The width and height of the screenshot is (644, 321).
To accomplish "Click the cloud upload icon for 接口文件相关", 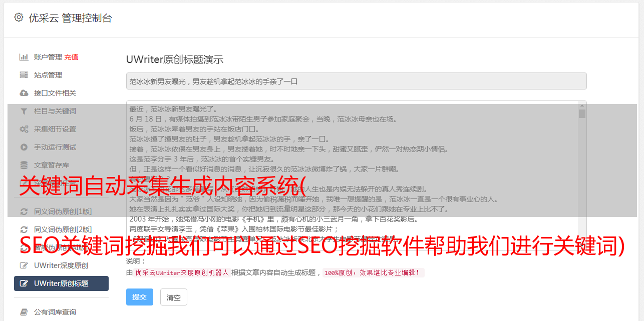I will pyautogui.click(x=24, y=93).
